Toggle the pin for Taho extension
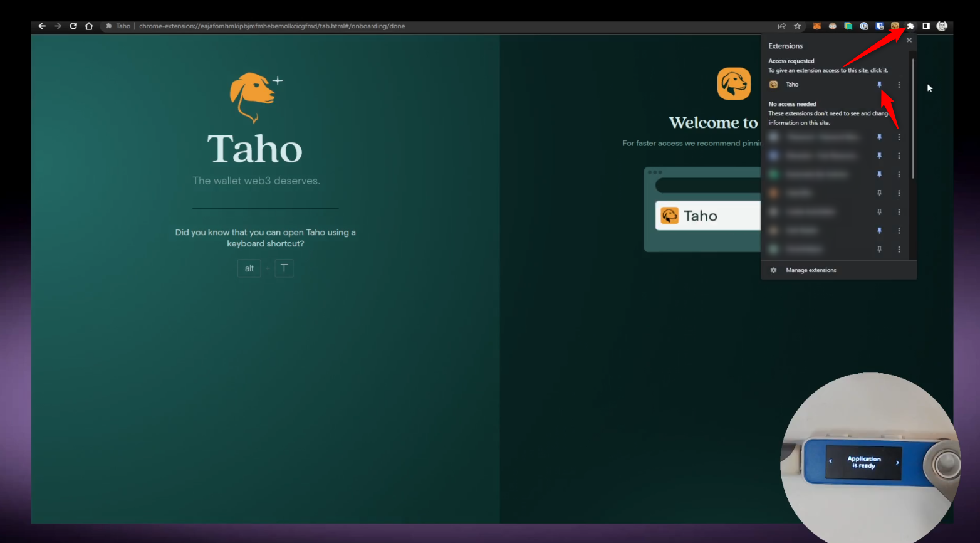Viewport: 980px width, 543px height. click(x=879, y=85)
